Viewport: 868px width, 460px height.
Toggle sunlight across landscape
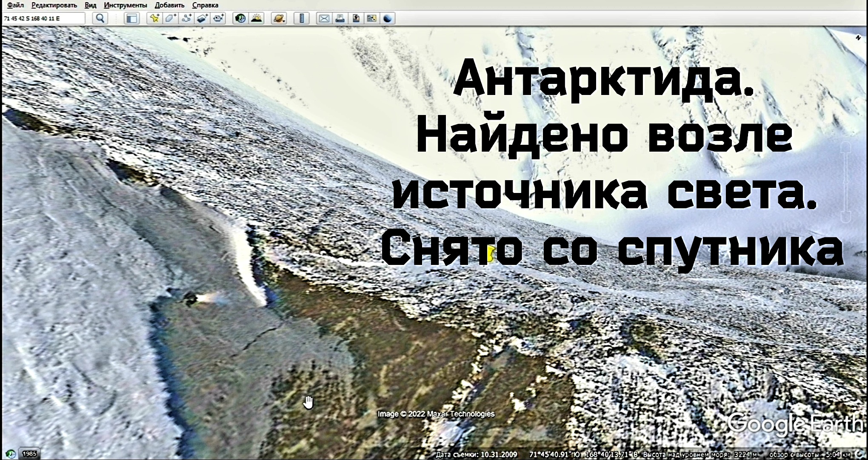pos(257,18)
